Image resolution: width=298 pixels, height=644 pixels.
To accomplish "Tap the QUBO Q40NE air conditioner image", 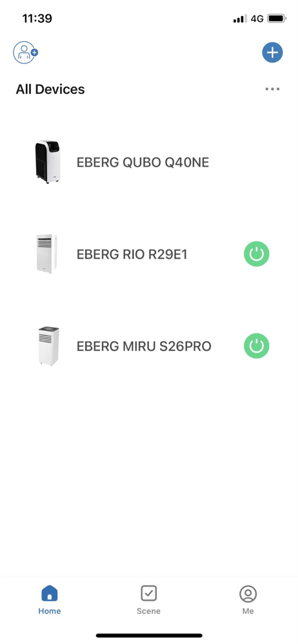I will tap(48, 162).
